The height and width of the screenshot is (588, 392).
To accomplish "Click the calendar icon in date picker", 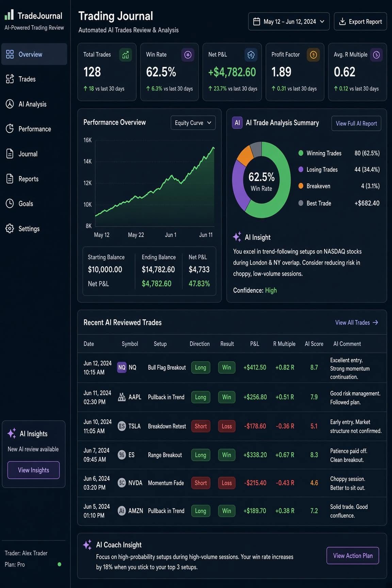I will coord(257,21).
